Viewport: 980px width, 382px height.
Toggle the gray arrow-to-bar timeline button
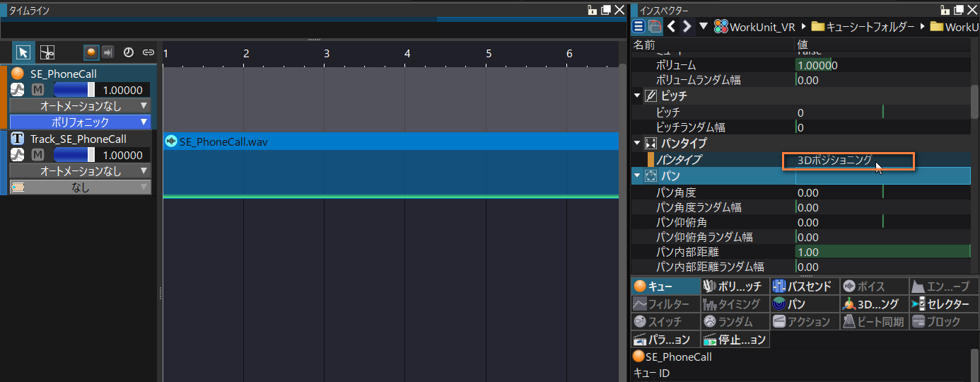(107, 52)
